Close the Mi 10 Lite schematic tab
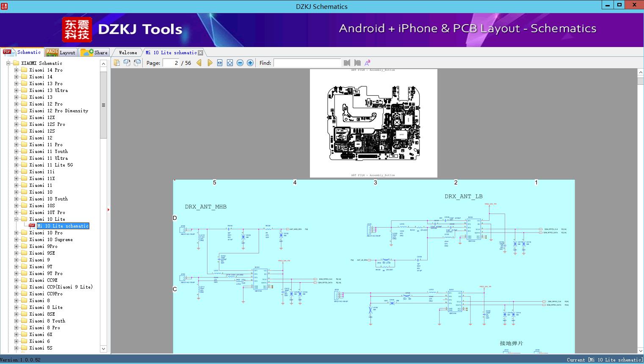Viewport: 644px width, 364px height. 201,53
